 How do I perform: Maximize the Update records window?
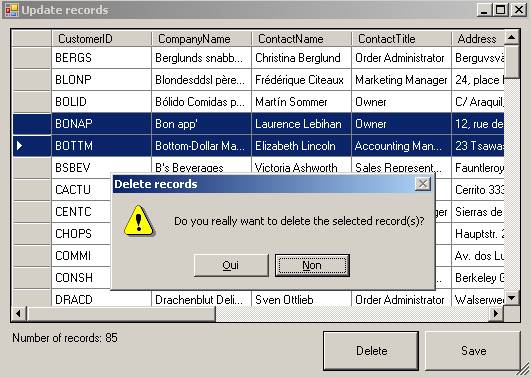point(501,9)
